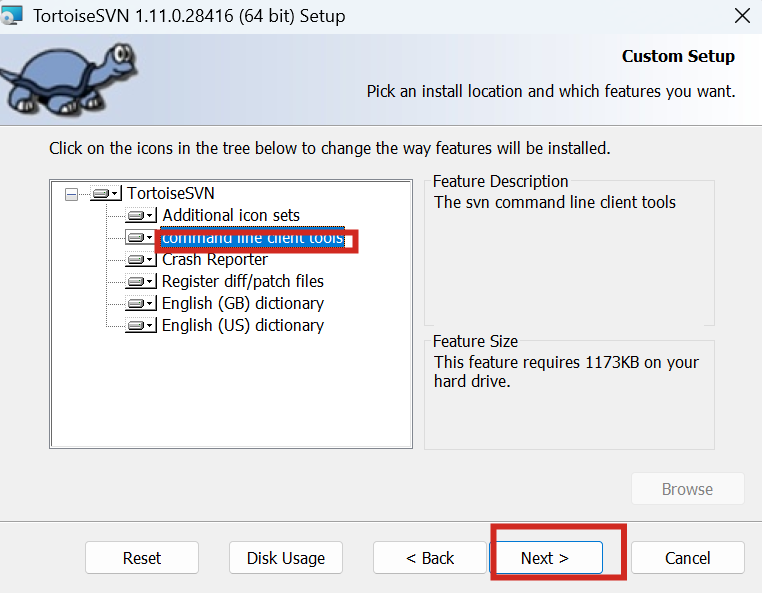Select command line client tools entry

tap(252, 238)
